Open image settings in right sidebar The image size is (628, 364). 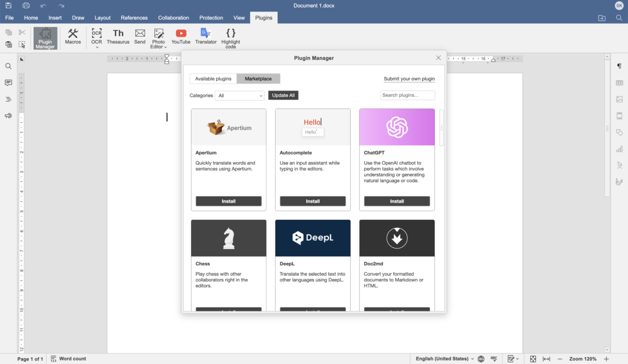[620, 99]
